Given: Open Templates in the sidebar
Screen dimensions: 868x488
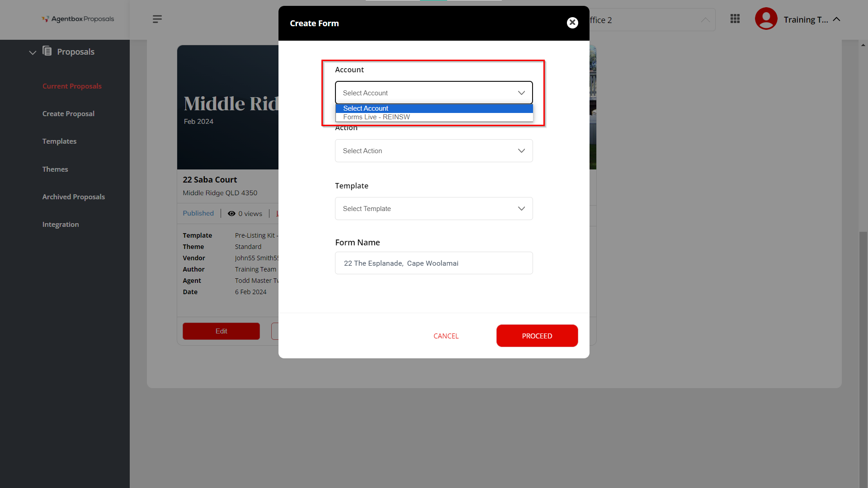Looking at the screenshot, I should point(59,141).
